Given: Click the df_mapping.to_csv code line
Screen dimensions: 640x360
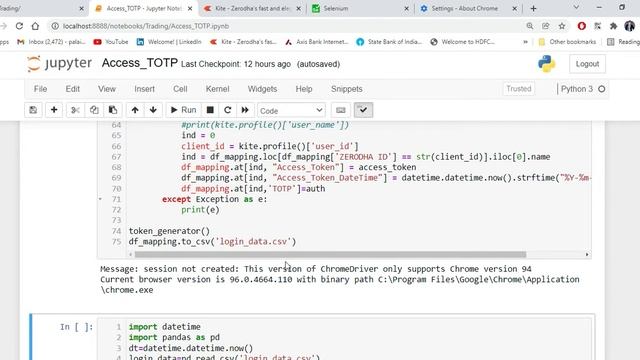Looking at the screenshot, I should click(212, 242).
